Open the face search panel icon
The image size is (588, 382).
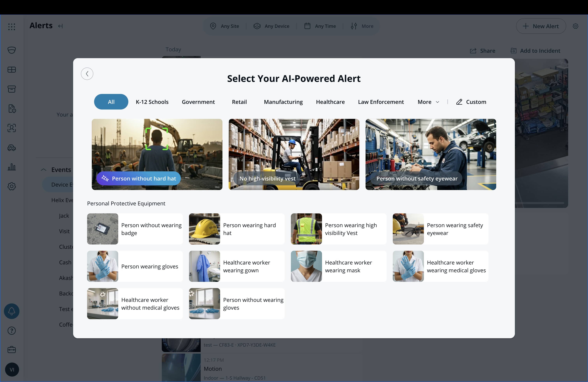(12, 128)
